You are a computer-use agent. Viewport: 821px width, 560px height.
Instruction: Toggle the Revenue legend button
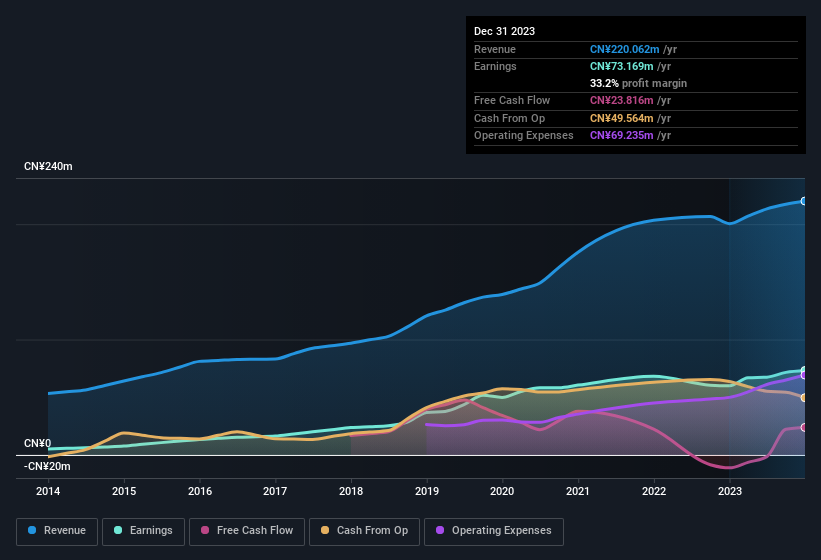[57, 531]
